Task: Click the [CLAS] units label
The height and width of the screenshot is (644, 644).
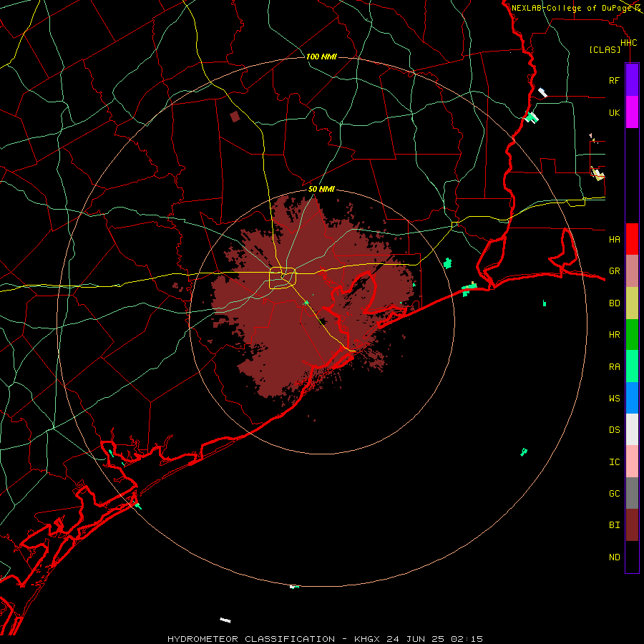Action: [605, 49]
